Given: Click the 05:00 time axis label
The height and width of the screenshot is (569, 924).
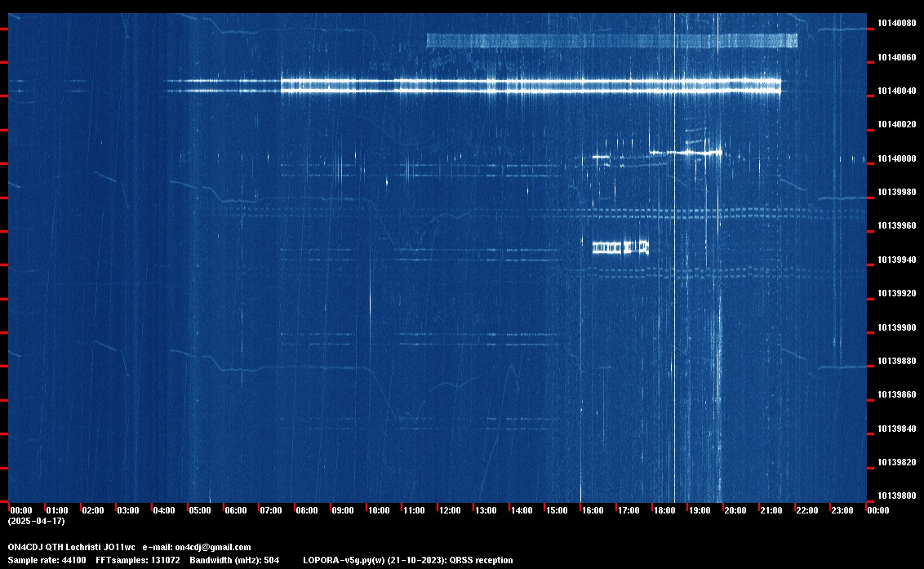Looking at the screenshot, I should 200,510.
